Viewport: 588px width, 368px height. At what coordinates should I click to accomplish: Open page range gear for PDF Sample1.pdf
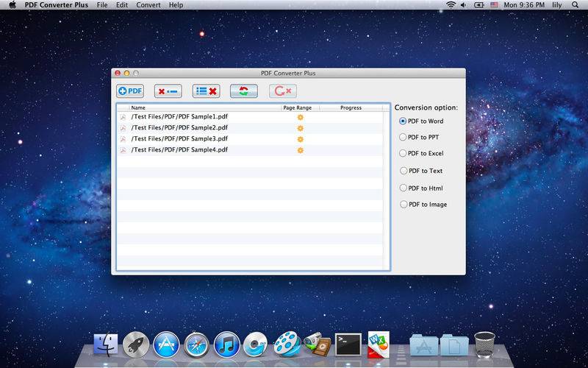pyautogui.click(x=300, y=117)
